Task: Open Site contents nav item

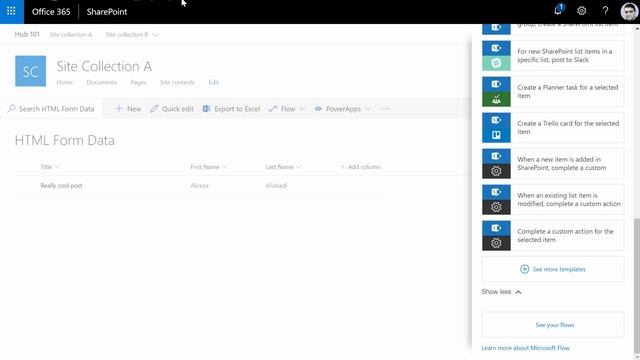Action: [177, 82]
